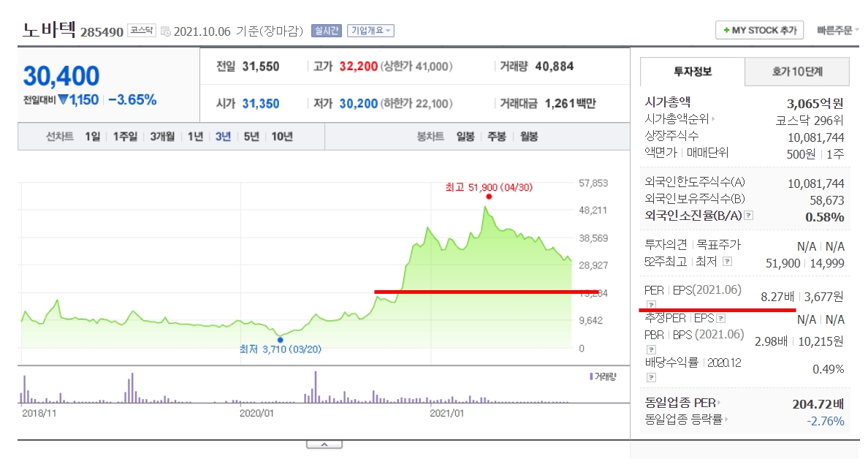Expand 동일업종 PER arrow link
The image size is (868, 459).
pos(682,403)
